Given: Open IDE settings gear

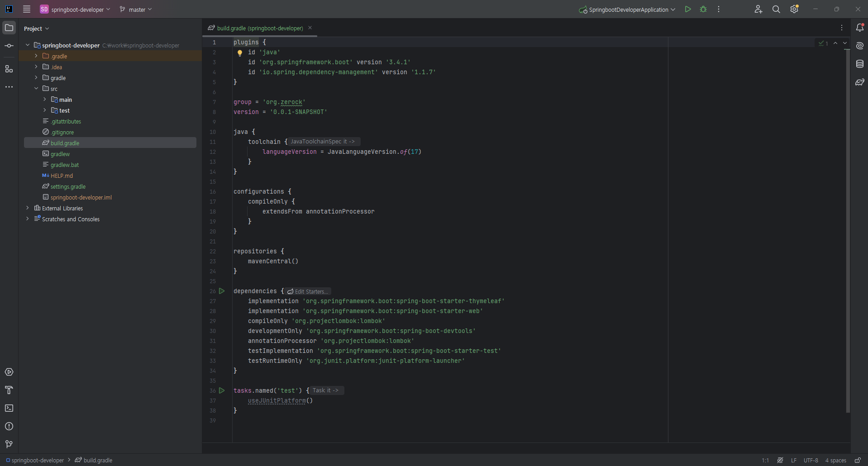Looking at the screenshot, I should click(x=794, y=9).
